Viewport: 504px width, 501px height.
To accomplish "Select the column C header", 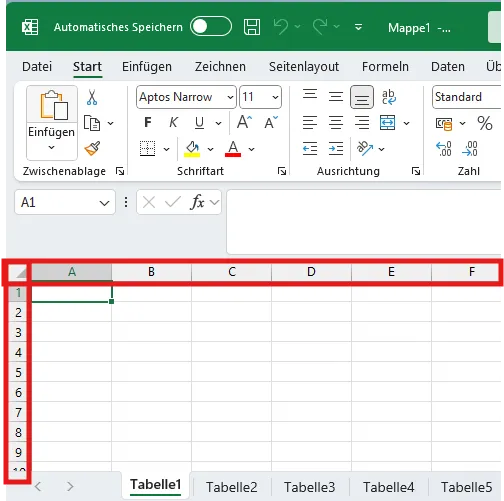I will tap(232, 272).
